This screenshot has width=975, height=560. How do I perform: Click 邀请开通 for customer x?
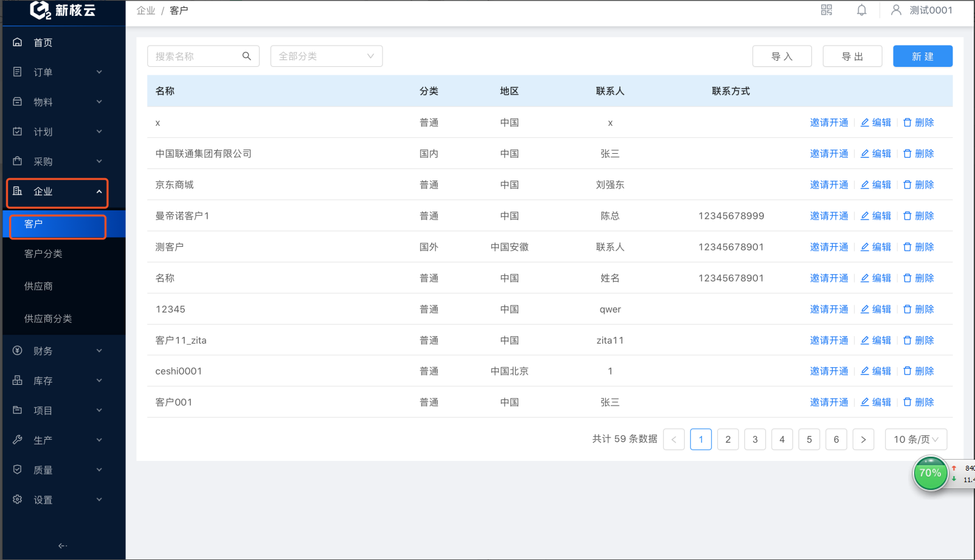point(829,122)
